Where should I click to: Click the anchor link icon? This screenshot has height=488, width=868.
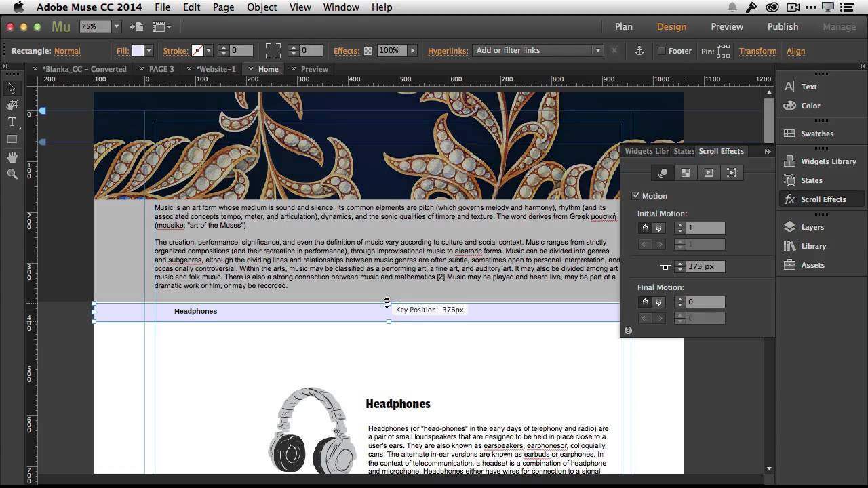pos(638,51)
